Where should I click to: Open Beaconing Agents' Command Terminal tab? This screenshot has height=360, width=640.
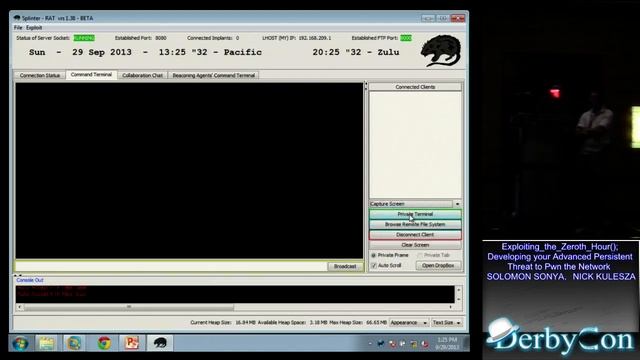(213, 76)
